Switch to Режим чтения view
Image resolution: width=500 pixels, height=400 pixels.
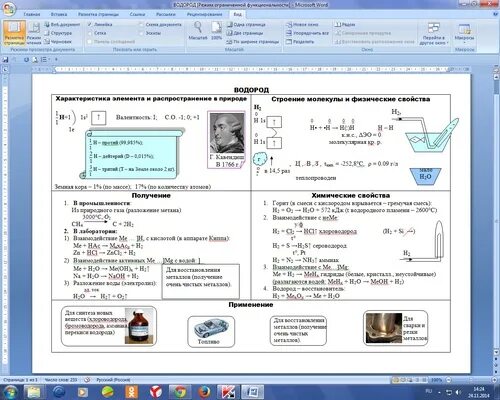34,33
